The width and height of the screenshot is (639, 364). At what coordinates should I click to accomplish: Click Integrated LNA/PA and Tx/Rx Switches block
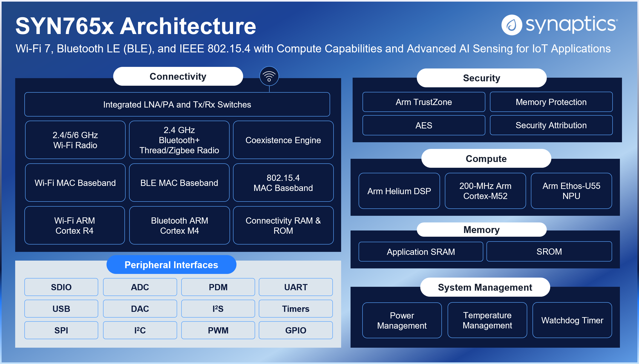177,105
